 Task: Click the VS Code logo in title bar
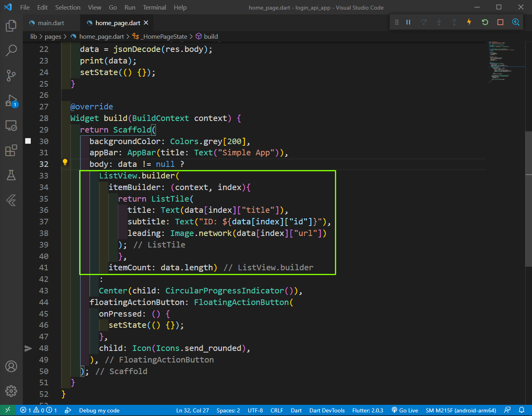[8, 7]
